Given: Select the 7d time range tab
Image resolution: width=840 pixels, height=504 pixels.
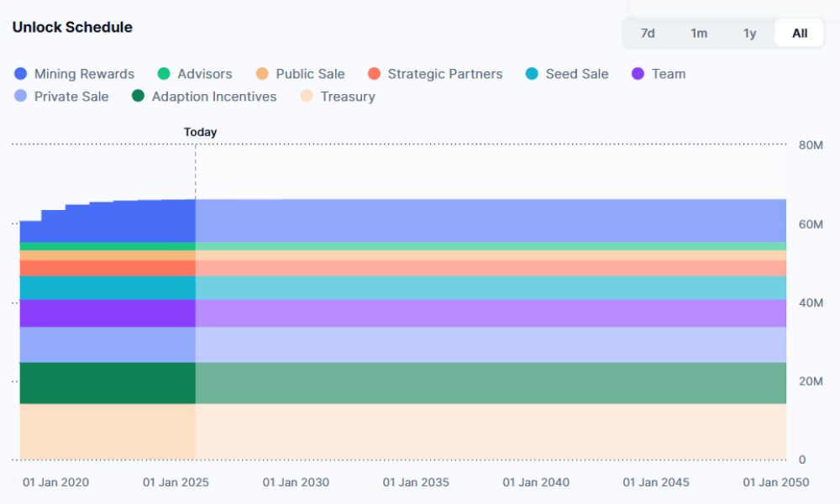Looking at the screenshot, I should tap(648, 34).
